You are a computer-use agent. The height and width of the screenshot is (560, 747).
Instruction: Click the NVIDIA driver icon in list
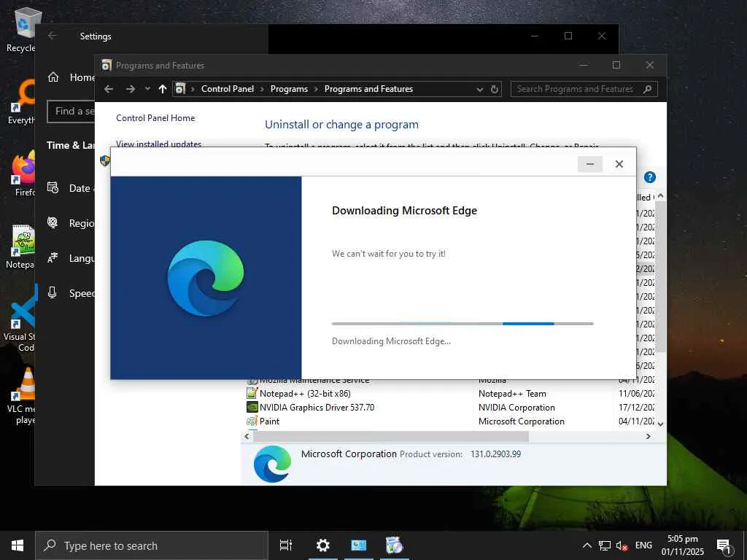(x=252, y=407)
